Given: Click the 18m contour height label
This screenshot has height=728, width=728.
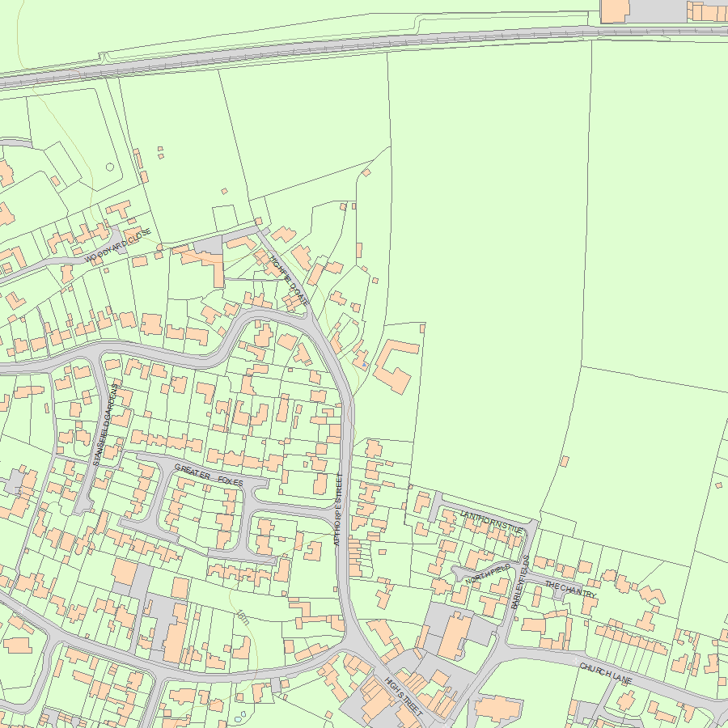Looking at the screenshot, I should coord(243,617).
